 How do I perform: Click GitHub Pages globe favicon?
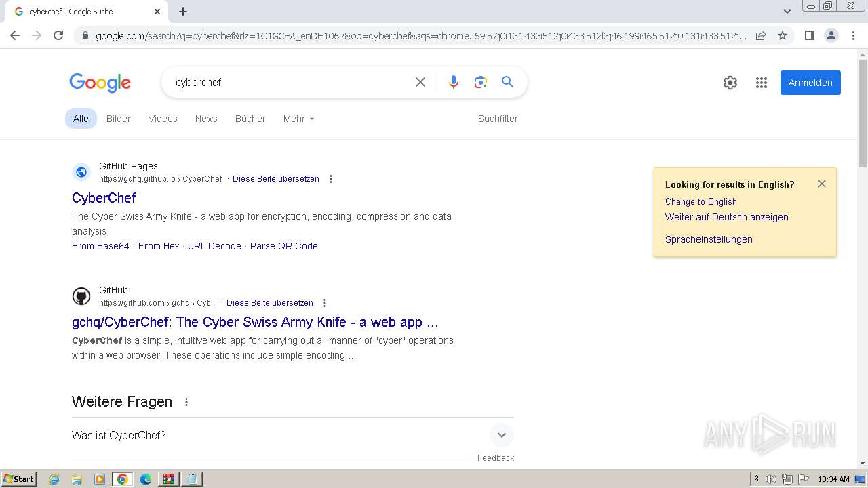tap(81, 172)
